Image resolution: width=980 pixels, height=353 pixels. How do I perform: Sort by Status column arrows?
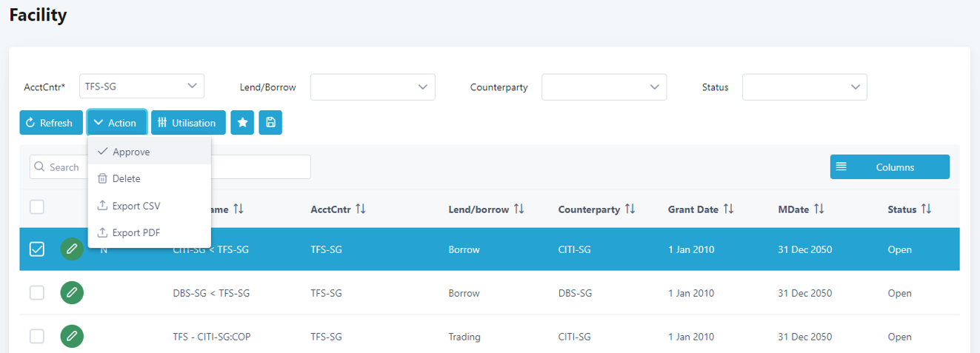926,209
